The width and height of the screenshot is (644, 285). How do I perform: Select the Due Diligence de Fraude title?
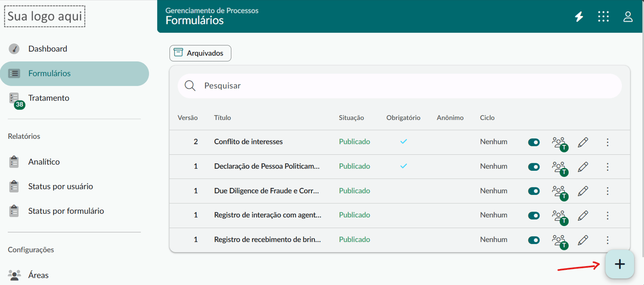(266, 191)
